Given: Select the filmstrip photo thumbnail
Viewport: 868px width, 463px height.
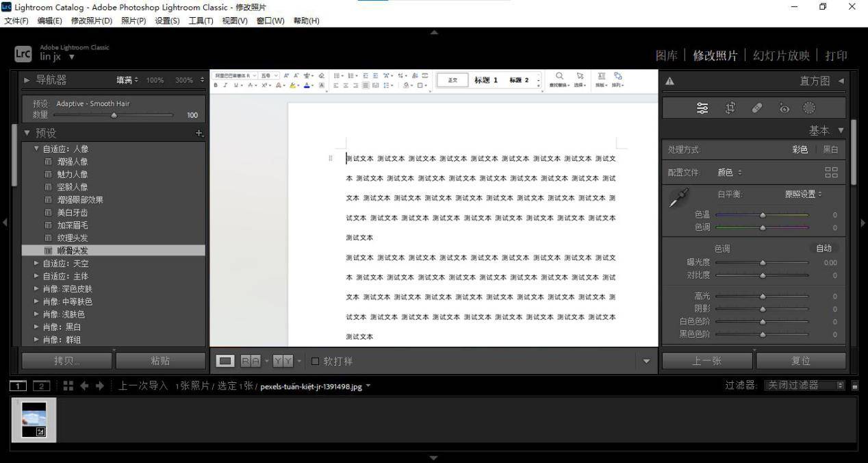Looking at the screenshot, I should click(34, 419).
